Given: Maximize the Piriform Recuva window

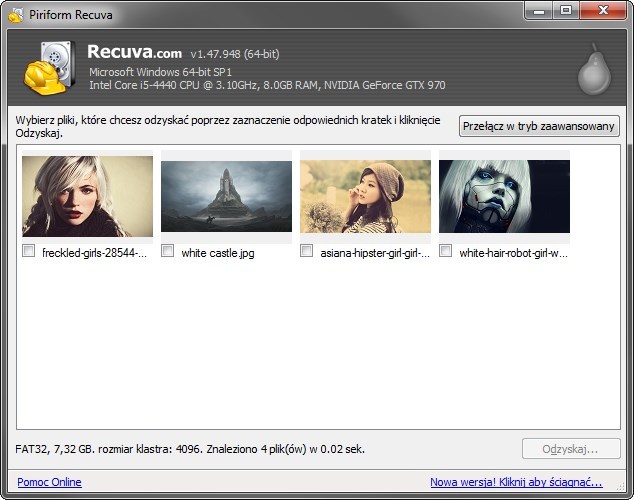Looking at the screenshot, I should (566, 11).
